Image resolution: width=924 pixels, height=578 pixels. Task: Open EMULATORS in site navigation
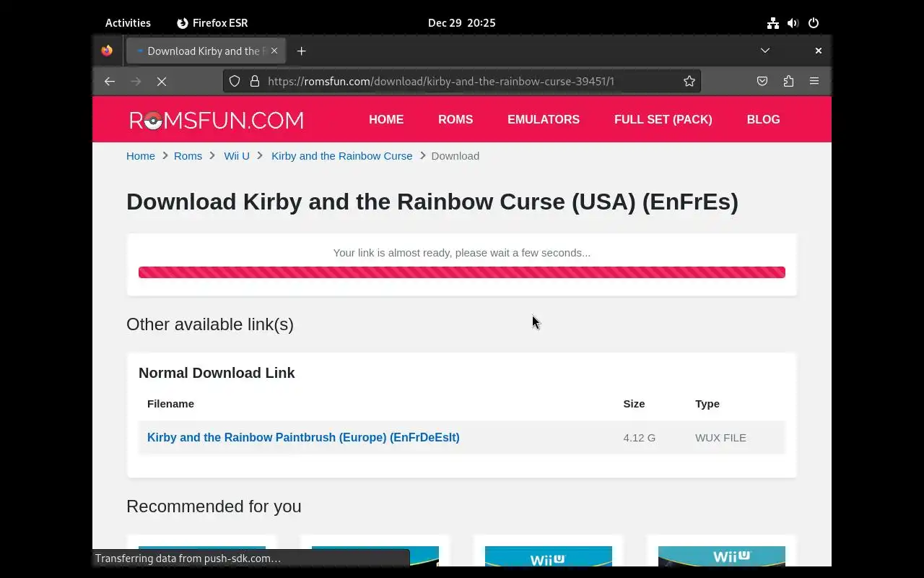pos(544,119)
